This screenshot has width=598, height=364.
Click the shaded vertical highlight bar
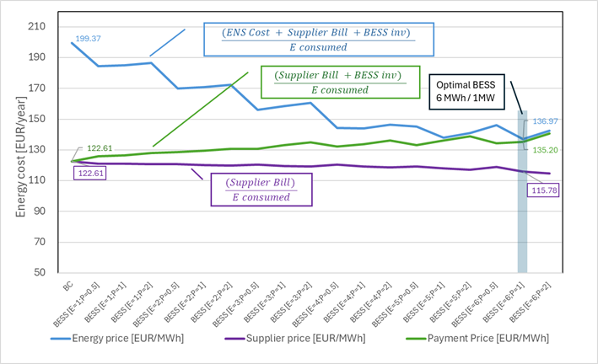[522, 219]
